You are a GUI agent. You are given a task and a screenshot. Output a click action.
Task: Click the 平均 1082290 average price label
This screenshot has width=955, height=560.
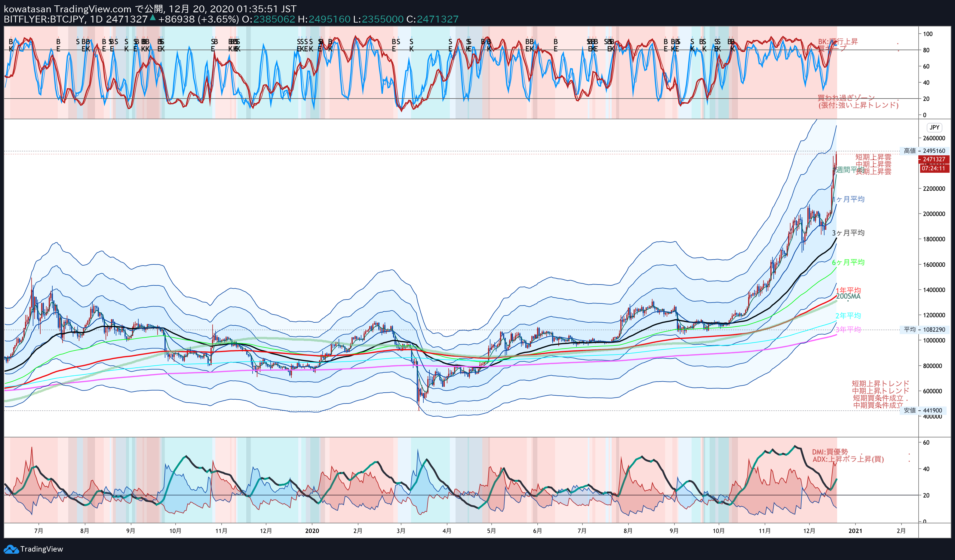pyautogui.click(x=925, y=329)
